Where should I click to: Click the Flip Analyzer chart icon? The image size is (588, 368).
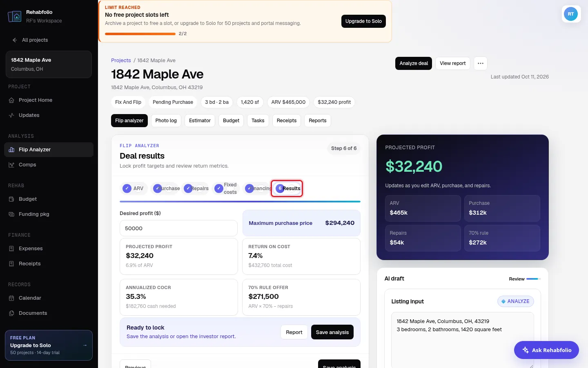coord(11,150)
